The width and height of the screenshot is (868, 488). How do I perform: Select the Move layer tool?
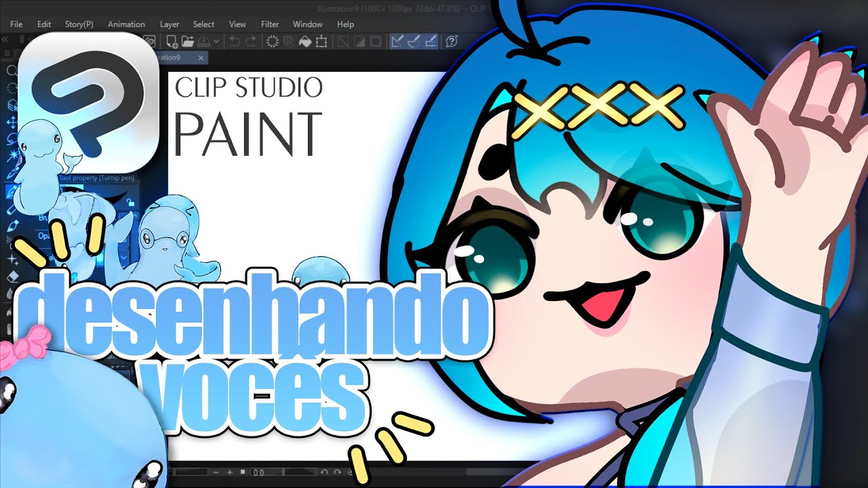coord(12,123)
